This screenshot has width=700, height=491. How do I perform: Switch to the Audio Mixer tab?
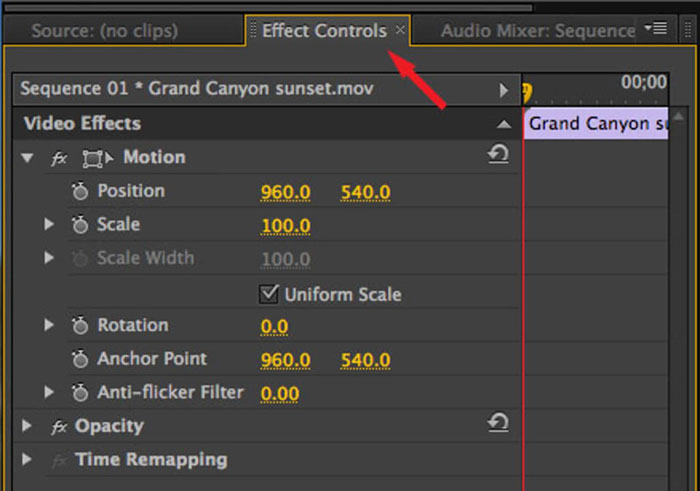click(537, 31)
